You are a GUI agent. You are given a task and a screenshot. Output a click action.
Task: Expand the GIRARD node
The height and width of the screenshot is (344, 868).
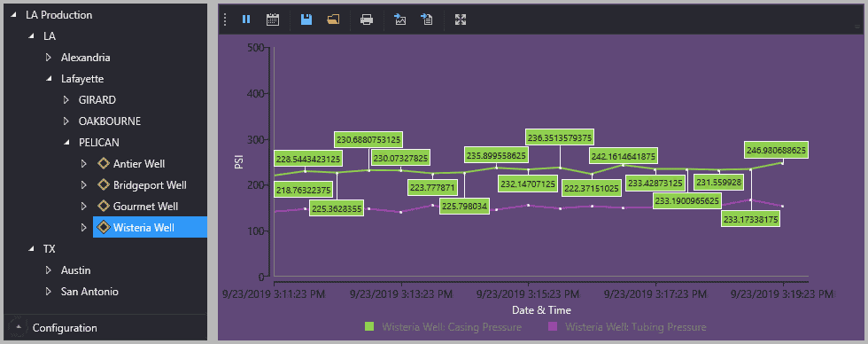(x=66, y=99)
